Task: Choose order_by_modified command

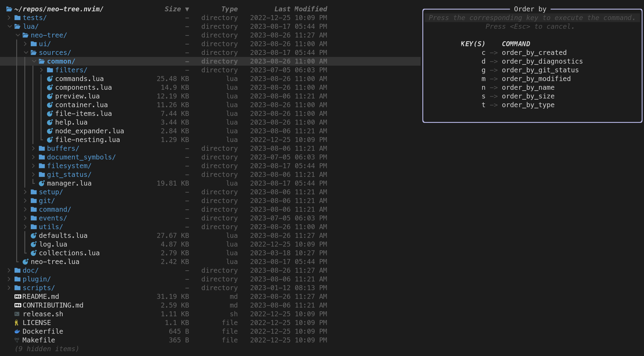Action: click(536, 79)
